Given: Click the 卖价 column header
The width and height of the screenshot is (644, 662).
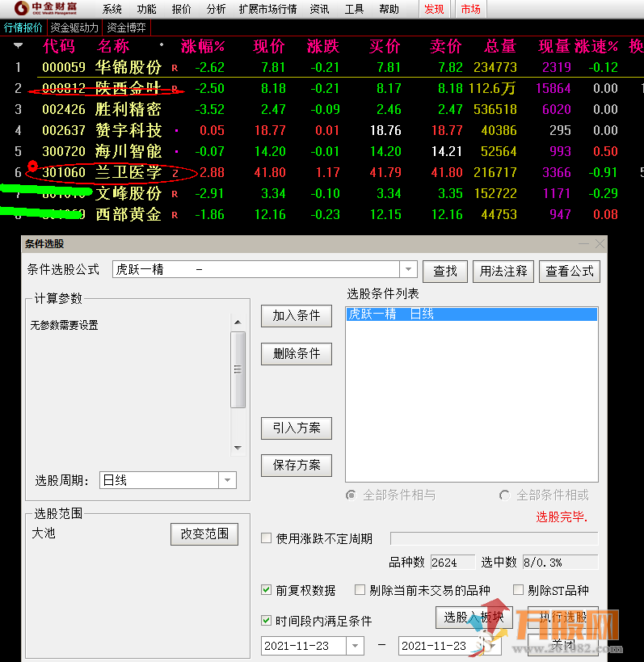Looking at the screenshot, I should pyautogui.click(x=446, y=46).
